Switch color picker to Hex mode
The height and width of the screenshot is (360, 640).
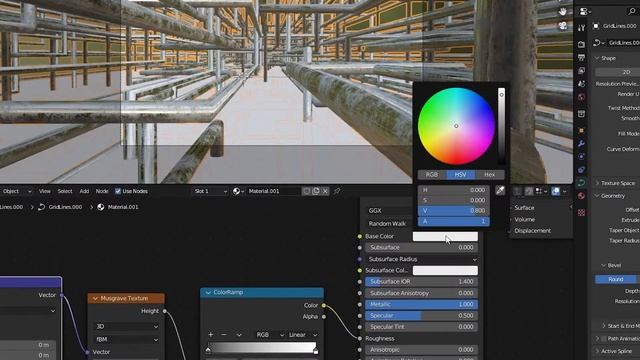pyautogui.click(x=489, y=175)
